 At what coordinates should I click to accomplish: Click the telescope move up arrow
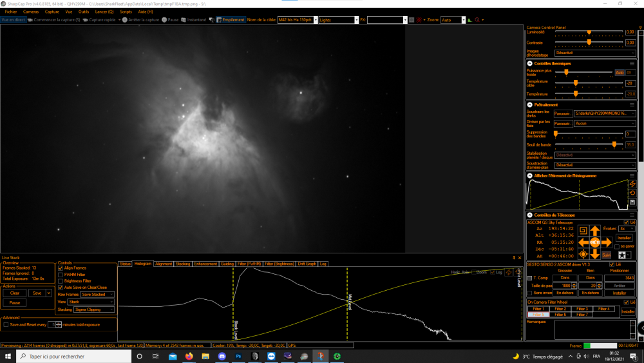594,231
